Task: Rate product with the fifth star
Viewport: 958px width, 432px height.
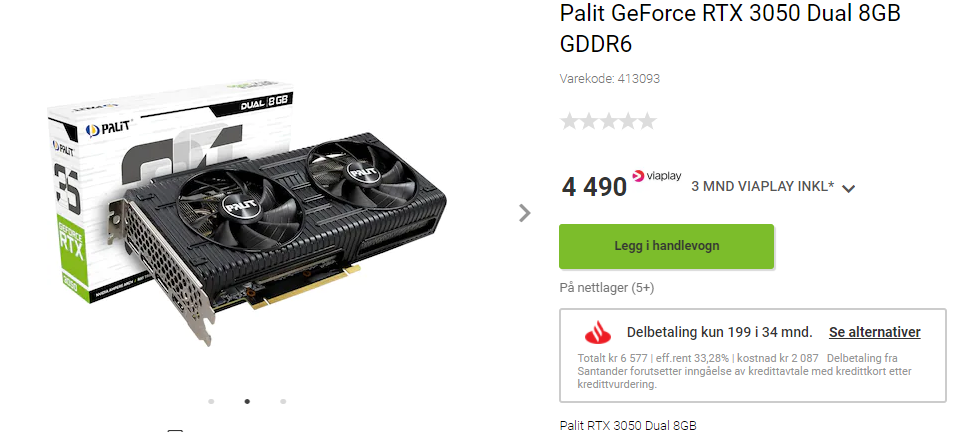Action: pos(647,121)
